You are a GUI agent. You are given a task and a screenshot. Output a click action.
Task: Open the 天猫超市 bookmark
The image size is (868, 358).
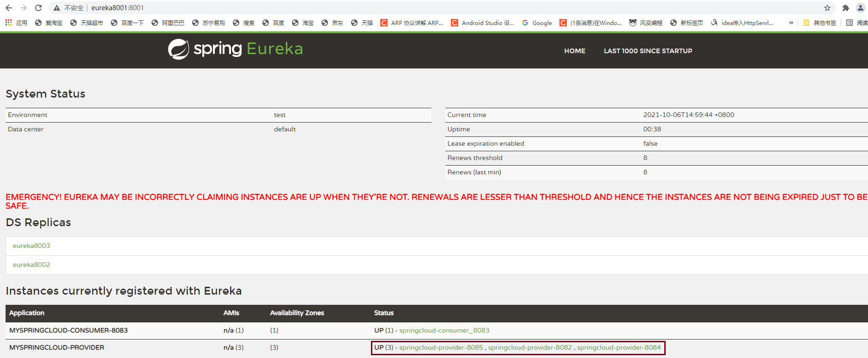pyautogui.click(x=86, y=23)
